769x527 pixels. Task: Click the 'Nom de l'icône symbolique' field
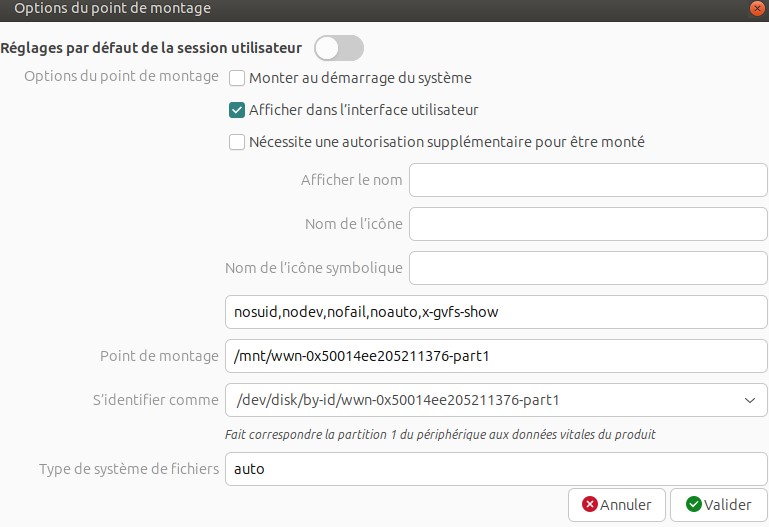pos(588,268)
